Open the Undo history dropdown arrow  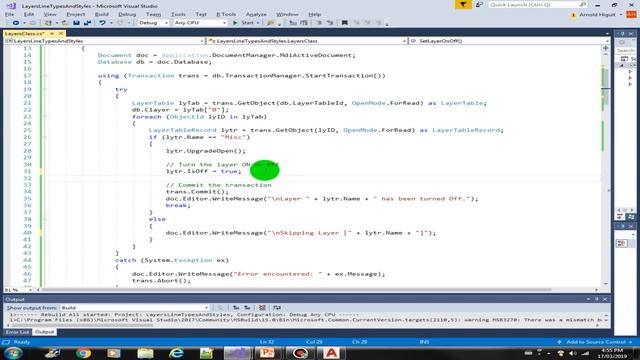111,23
